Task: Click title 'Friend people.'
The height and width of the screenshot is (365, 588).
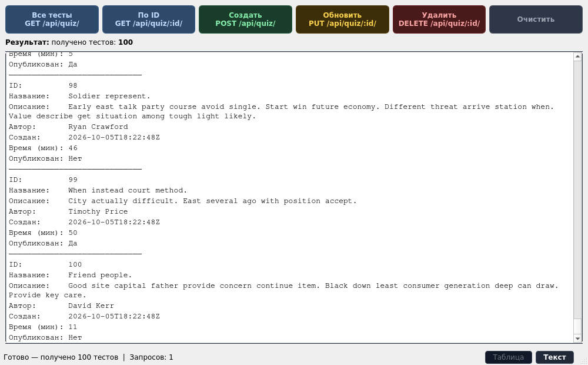Action: [100, 276]
